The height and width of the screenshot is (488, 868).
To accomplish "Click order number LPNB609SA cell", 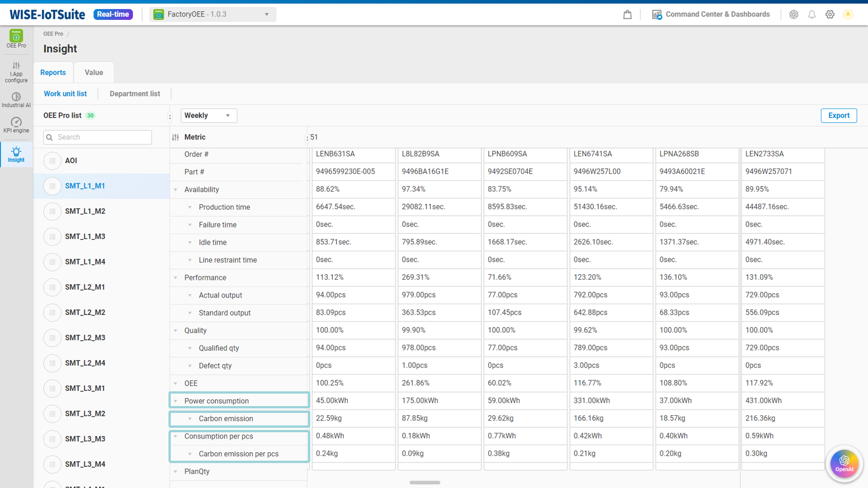I will pos(525,154).
